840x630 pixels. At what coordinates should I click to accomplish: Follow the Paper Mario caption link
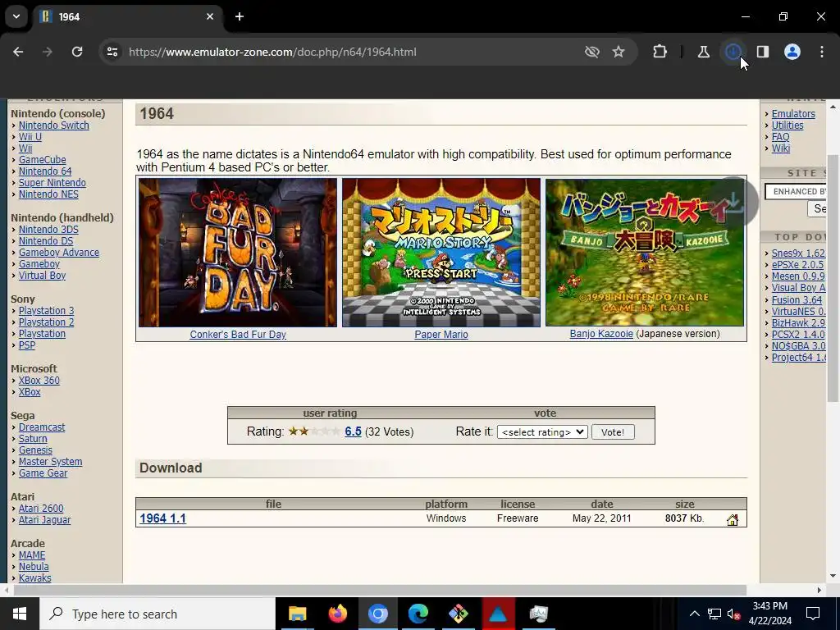(x=441, y=335)
